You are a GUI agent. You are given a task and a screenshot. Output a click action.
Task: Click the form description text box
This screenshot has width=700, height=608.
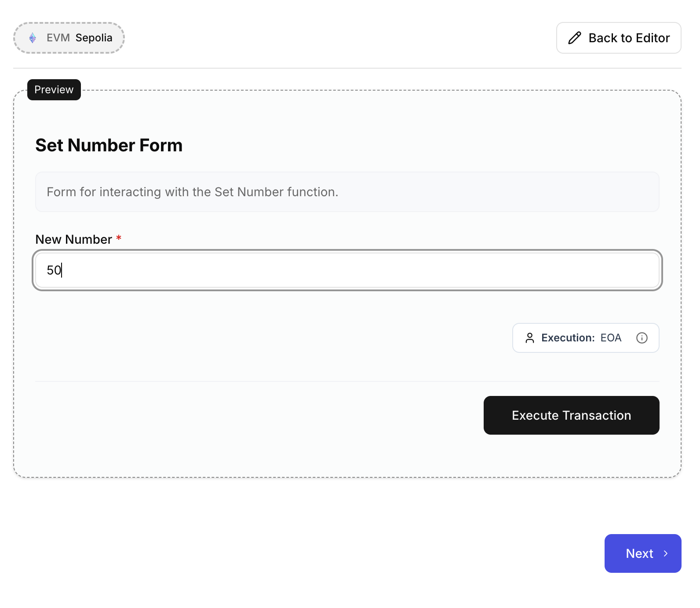point(347,192)
